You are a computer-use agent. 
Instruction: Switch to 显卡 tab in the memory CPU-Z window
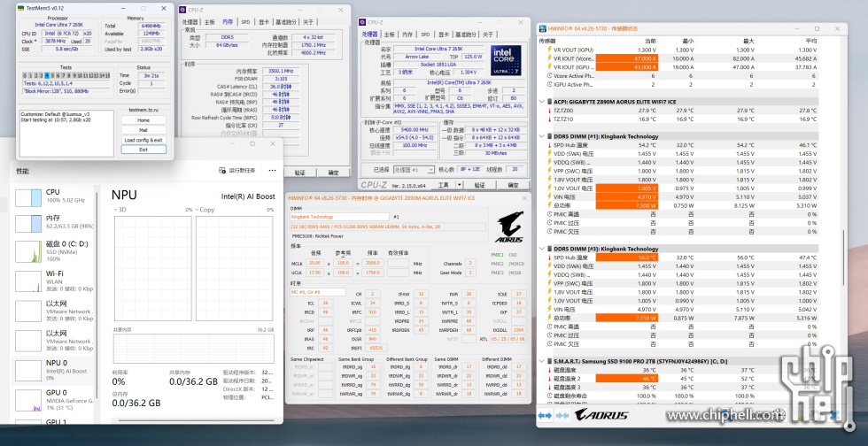[264, 22]
